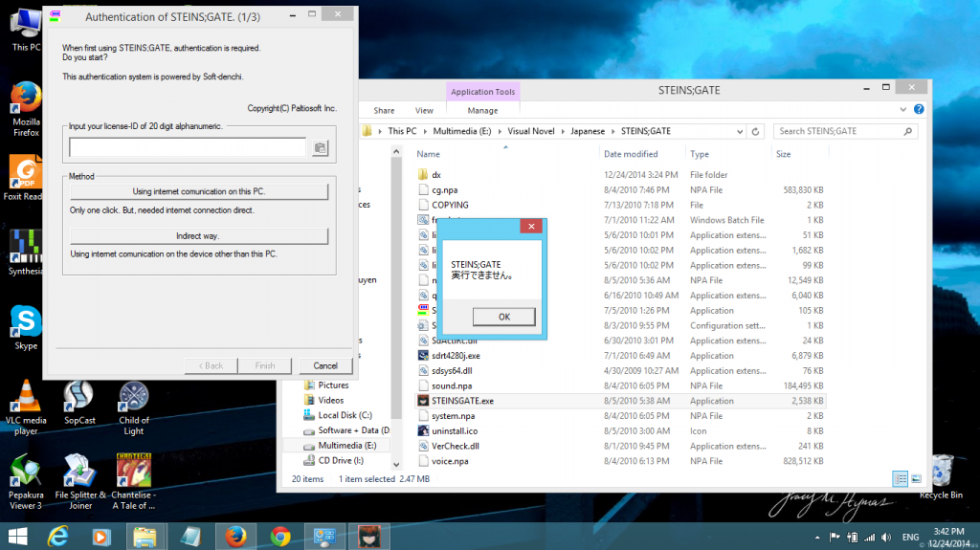
Task: Expand breadcrumb arrow after Multimedia (E:)
Action: [500, 131]
